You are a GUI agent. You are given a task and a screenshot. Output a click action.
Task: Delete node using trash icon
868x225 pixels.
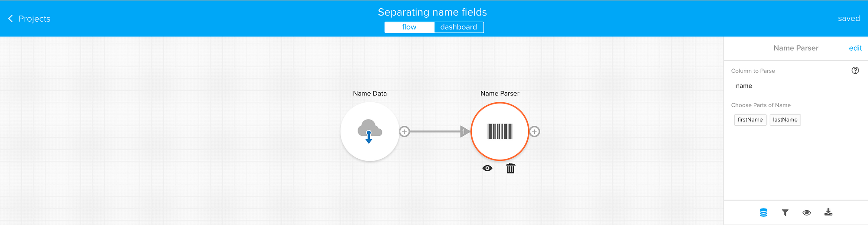coord(510,168)
